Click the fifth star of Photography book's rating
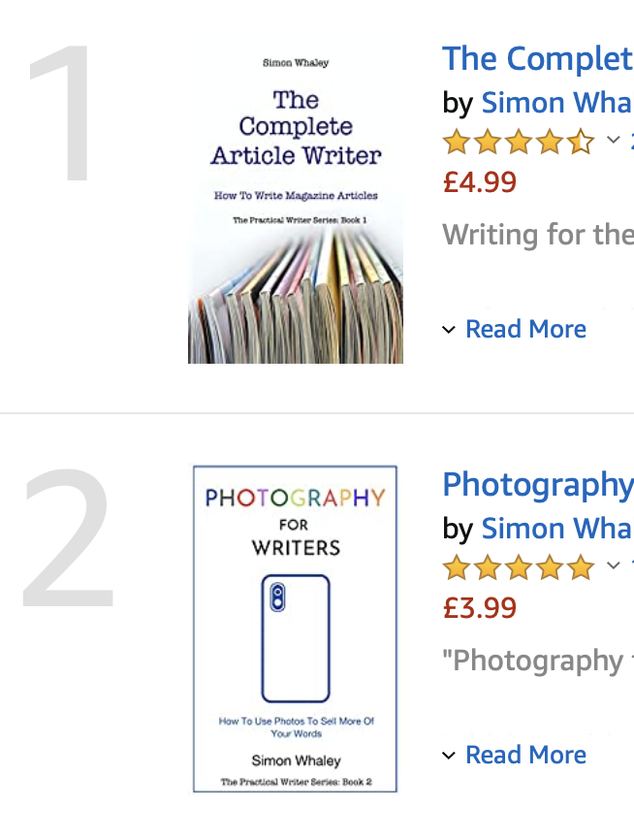The height and width of the screenshot is (840, 634). coord(581,567)
